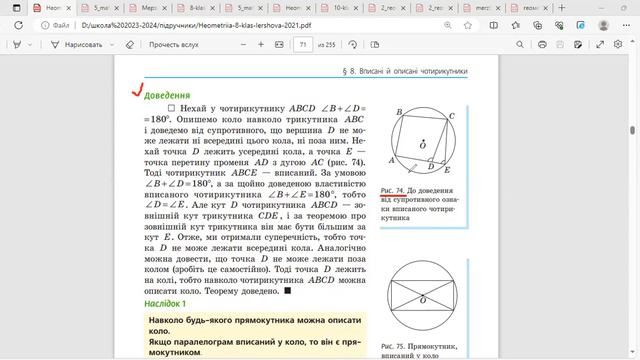Close the Мер tab
640x360 pixels.
(164, 8)
